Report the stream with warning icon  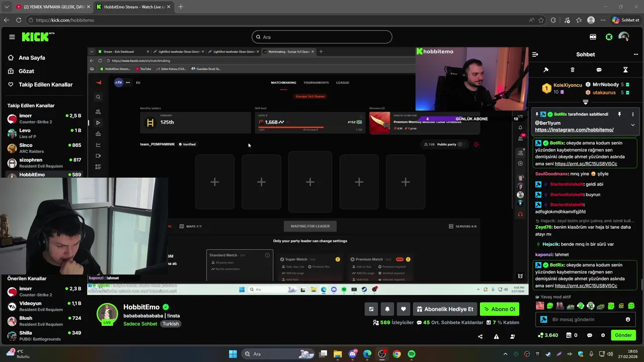point(497,336)
